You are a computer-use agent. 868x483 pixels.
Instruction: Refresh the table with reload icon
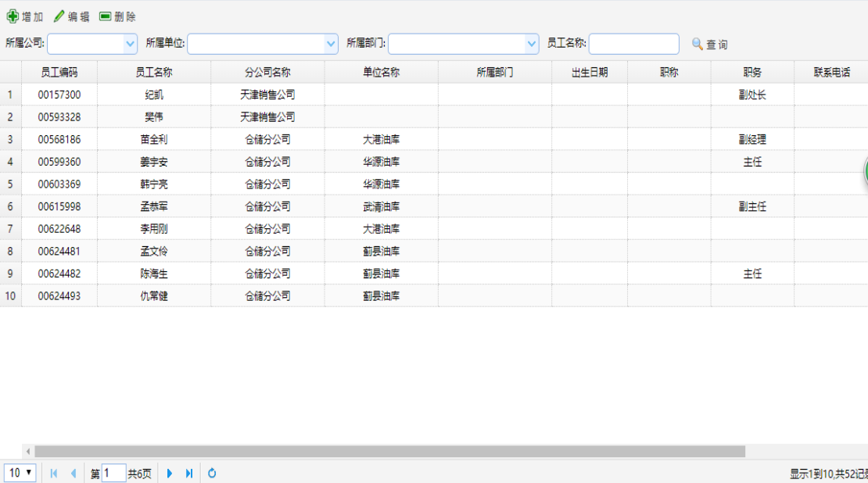(x=211, y=473)
